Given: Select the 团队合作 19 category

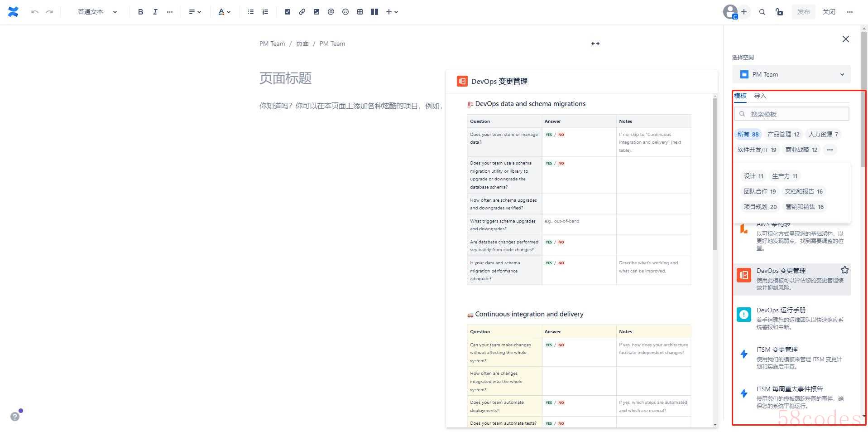Looking at the screenshot, I should (759, 191).
